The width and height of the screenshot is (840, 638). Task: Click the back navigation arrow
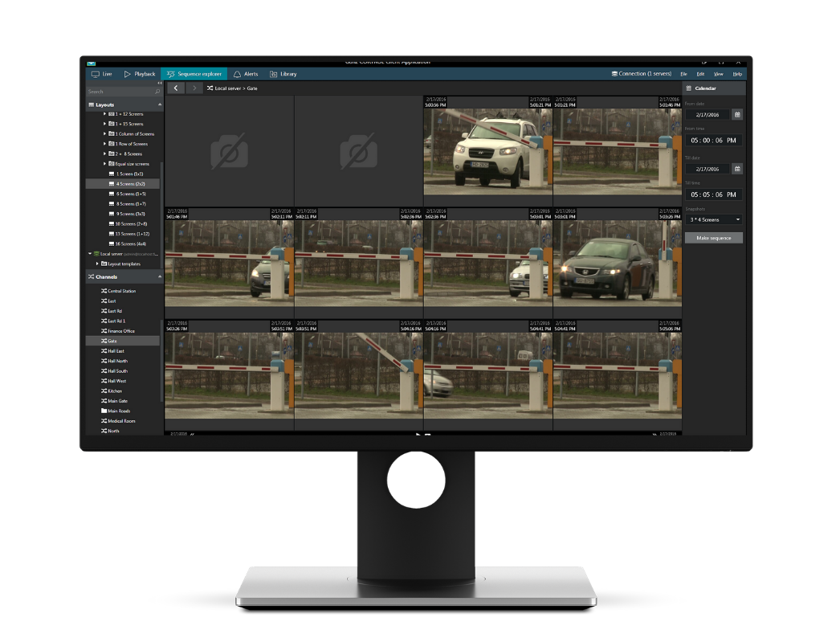[x=176, y=88]
